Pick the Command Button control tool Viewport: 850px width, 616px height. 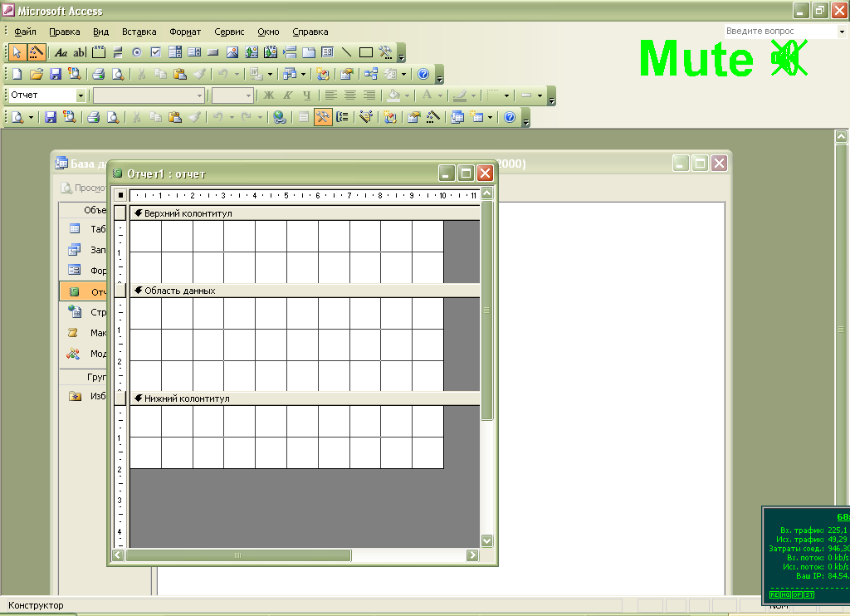(x=213, y=52)
